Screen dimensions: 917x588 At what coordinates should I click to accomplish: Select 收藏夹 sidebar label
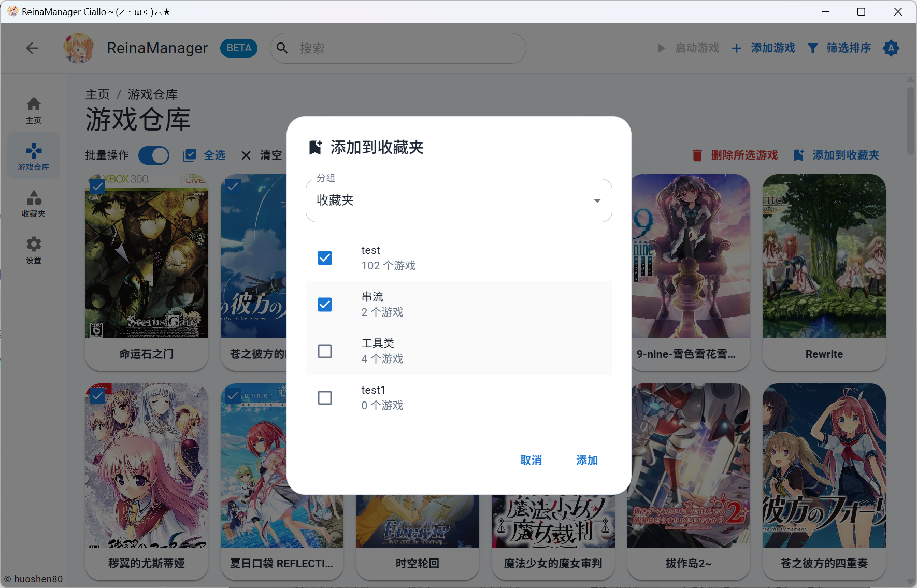[x=34, y=214]
